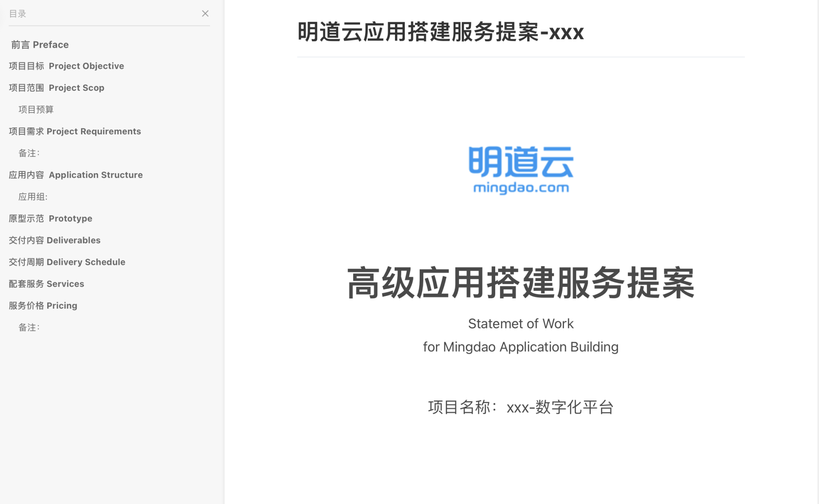Open 应用内容 Application Structure section

76,175
